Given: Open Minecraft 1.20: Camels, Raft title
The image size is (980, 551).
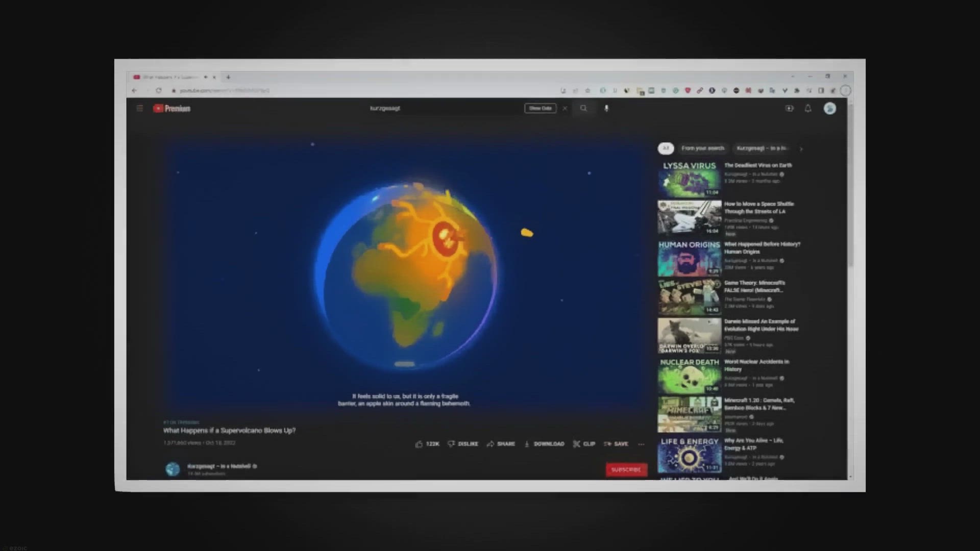Looking at the screenshot, I should (x=759, y=404).
